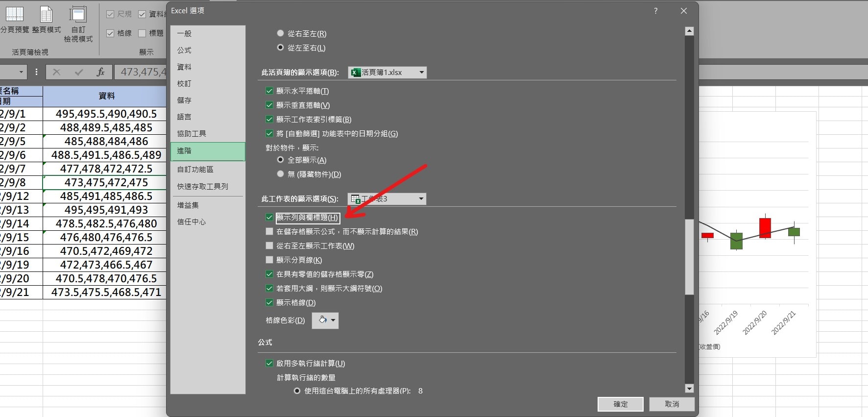Toggle 格線 checkbox in ribbon
The width and height of the screenshot is (868, 417).
point(110,33)
